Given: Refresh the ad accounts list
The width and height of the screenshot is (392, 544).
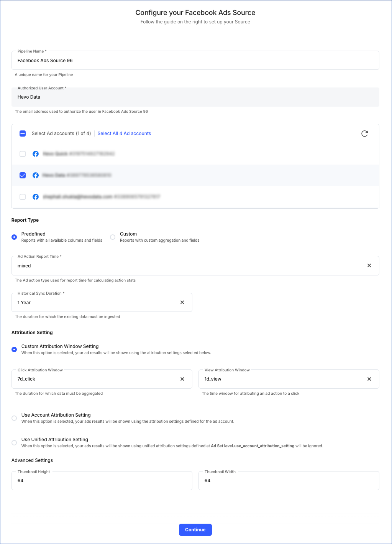Looking at the screenshot, I should (x=364, y=134).
